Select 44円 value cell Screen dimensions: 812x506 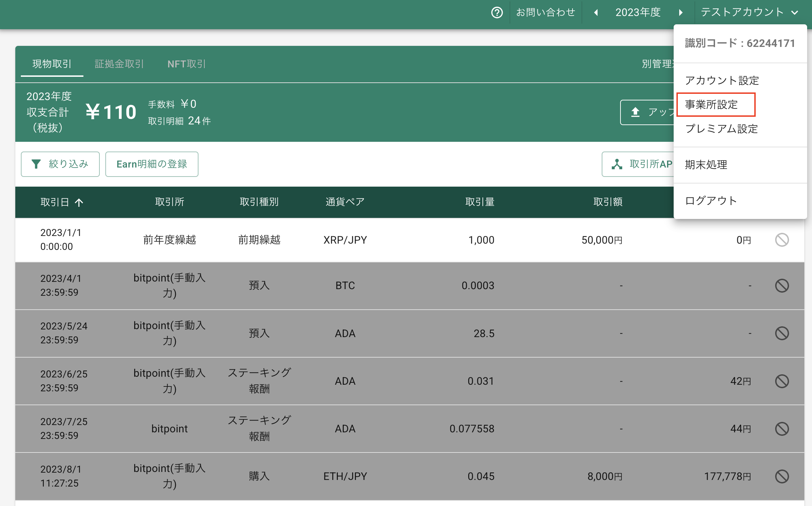741,429
